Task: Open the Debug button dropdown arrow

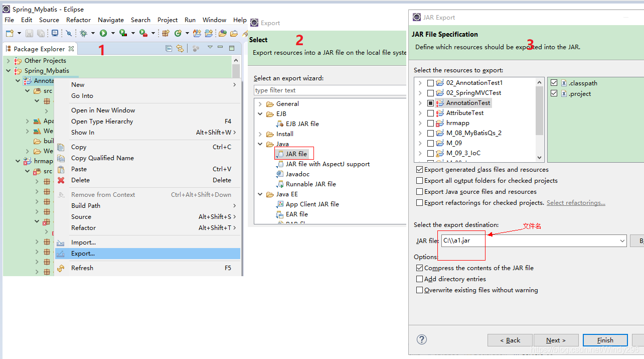Action: point(93,33)
